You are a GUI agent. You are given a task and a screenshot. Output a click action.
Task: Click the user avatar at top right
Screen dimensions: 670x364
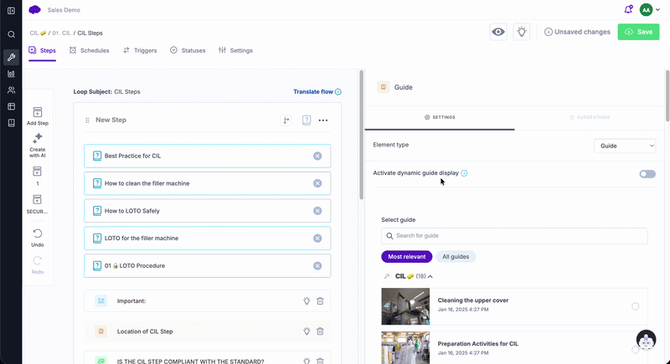(646, 9)
